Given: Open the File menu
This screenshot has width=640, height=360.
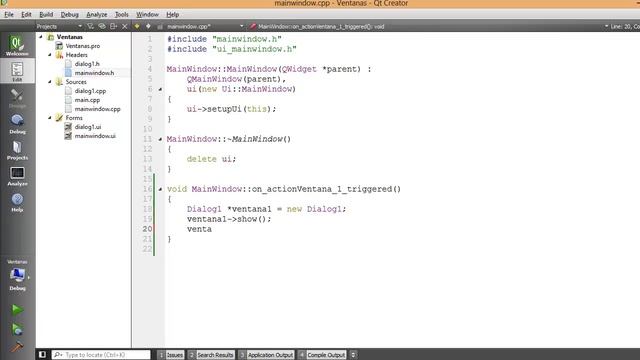Looking at the screenshot, I should click(x=9, y=14).
